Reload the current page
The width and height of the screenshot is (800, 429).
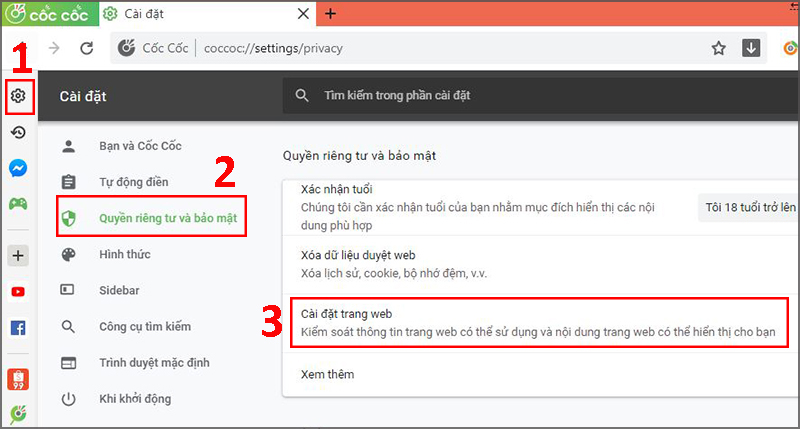87,48
